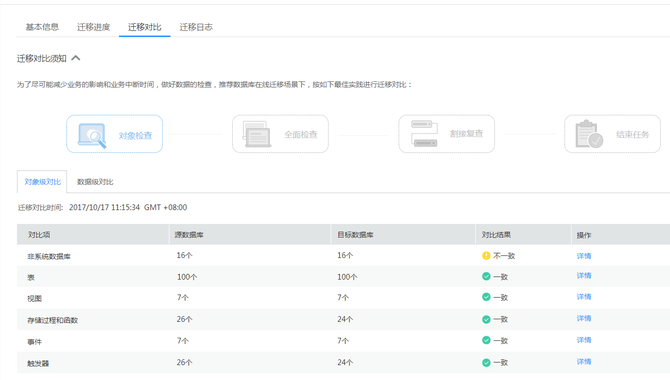Image resolution: width=670 pixels, height=380 pixels.
Task: Click the 对比项 column header
Action: (x=39, y=235)
